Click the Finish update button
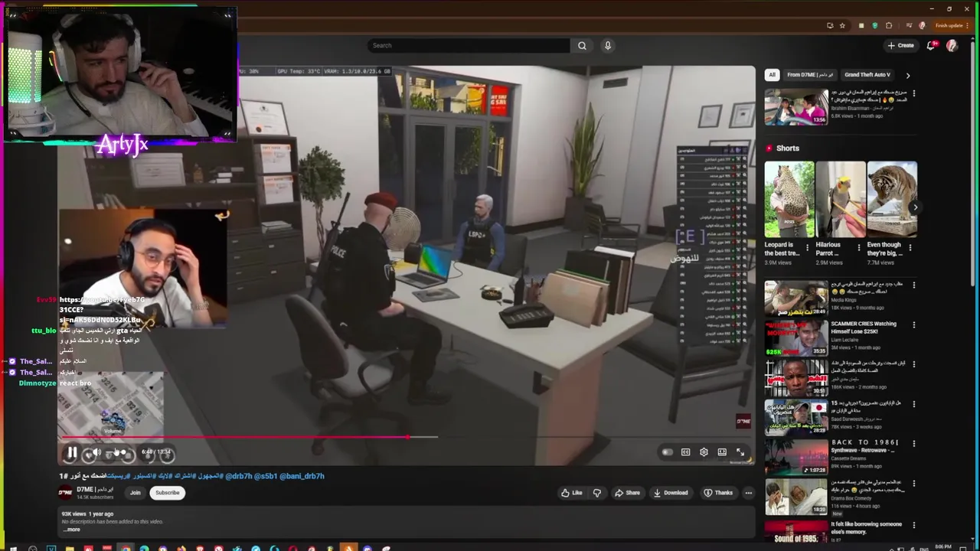 coord(949,25)
